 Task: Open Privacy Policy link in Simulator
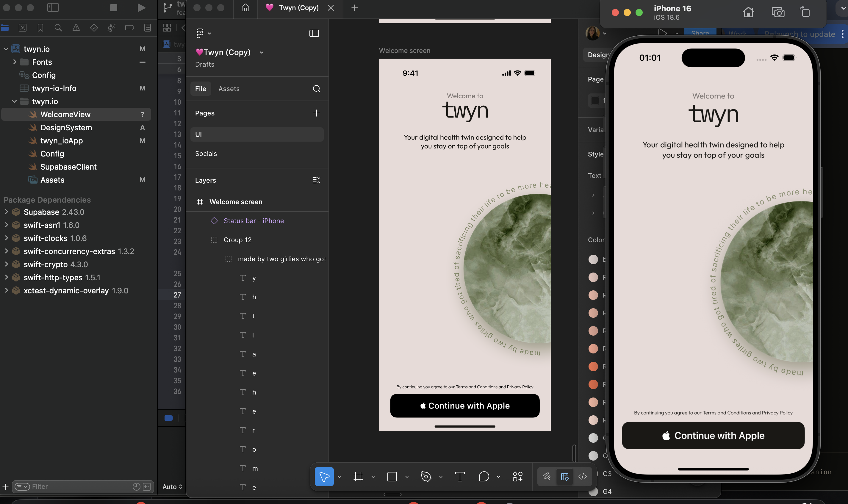coord(777,413)
